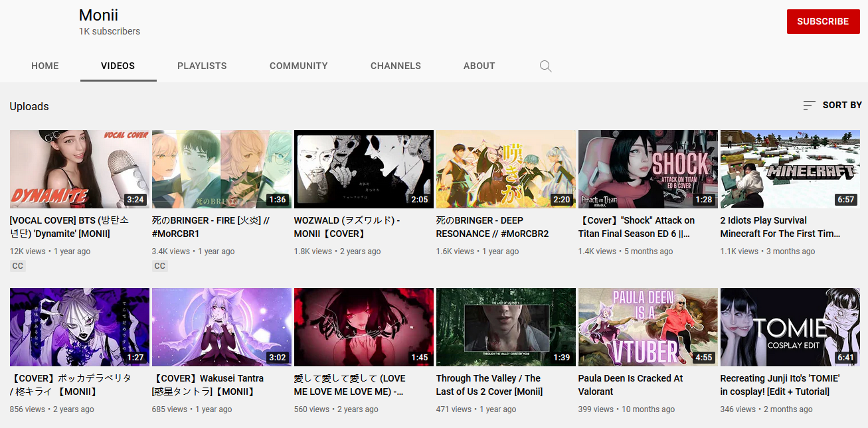Click the '死のBRINGER - FIRE' title link
The image size is (868, 428).
(x=211, y=227)
